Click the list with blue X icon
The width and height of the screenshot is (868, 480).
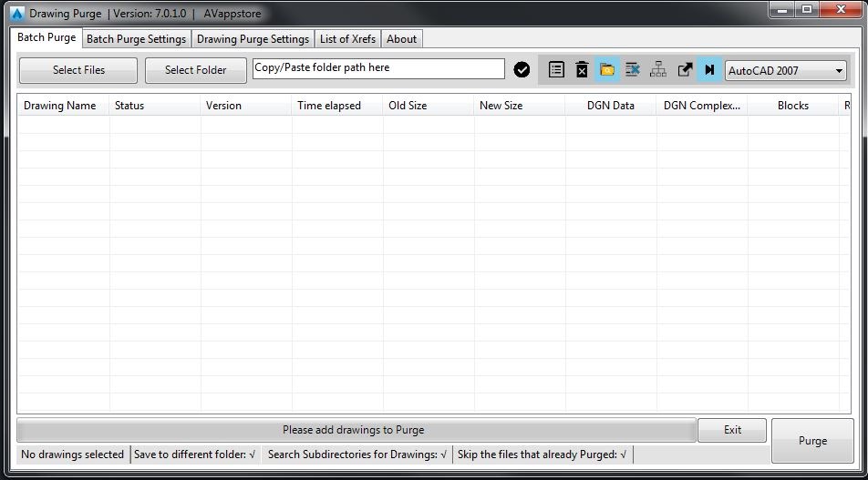point(632,69)
